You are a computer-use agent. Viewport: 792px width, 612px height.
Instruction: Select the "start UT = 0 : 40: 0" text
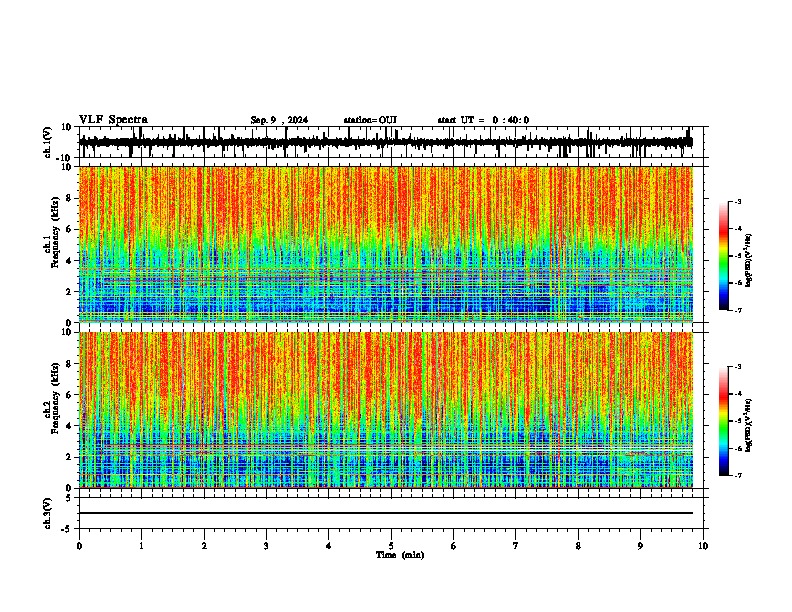(x=483, y=120)
